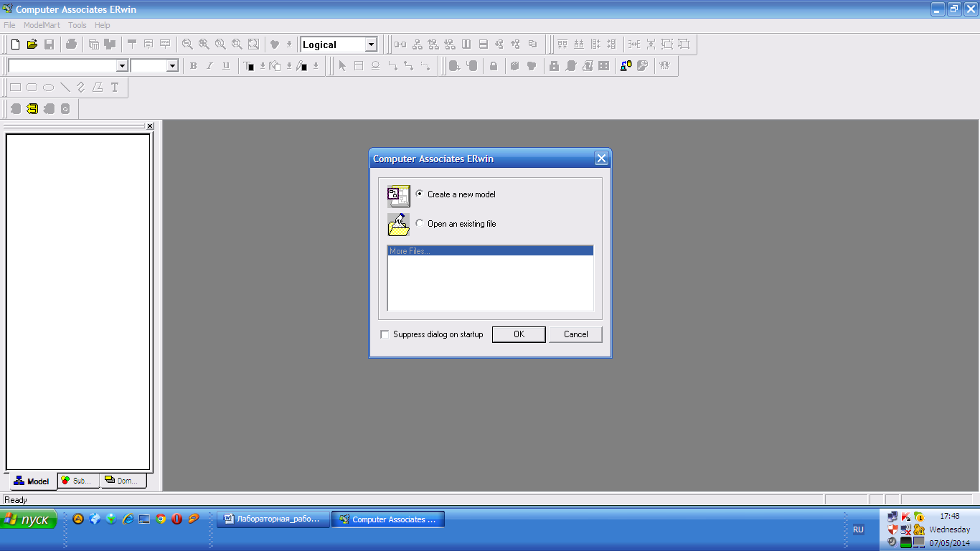Click the RU language indicator
The width and height of the screenshot is (980, 551).
(858, 529)
